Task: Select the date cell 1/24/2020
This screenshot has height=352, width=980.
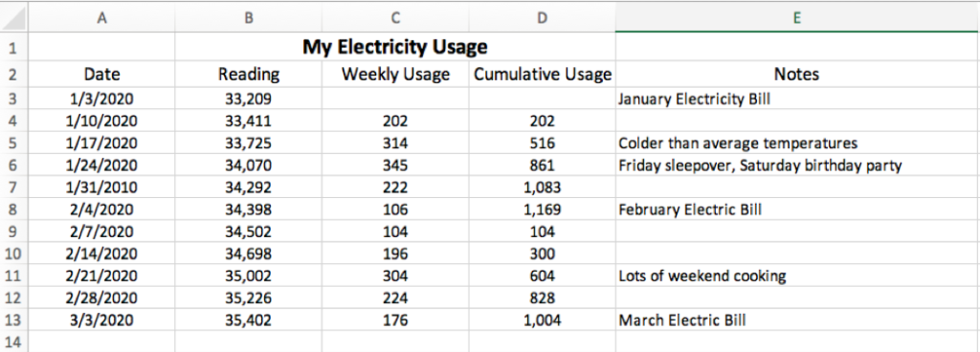Action: click(101, 165)
